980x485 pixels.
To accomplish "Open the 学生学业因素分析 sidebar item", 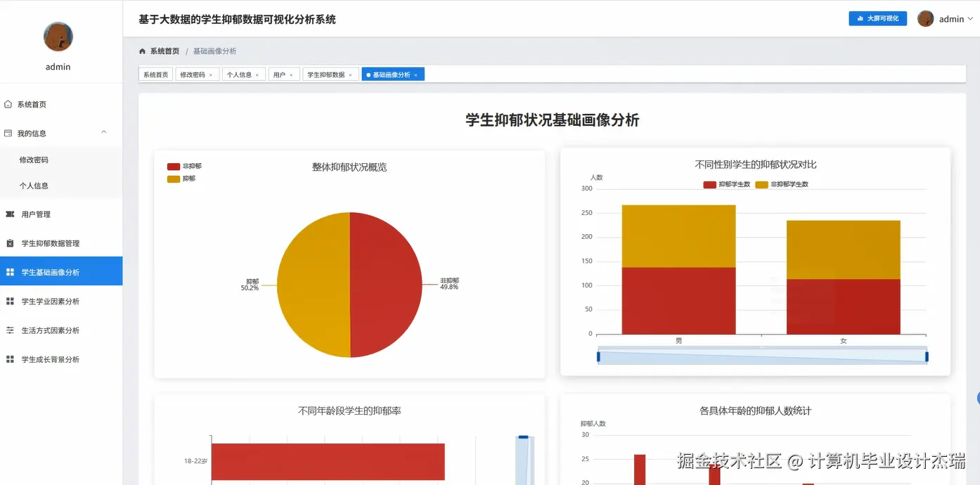I will click(61, 301).
